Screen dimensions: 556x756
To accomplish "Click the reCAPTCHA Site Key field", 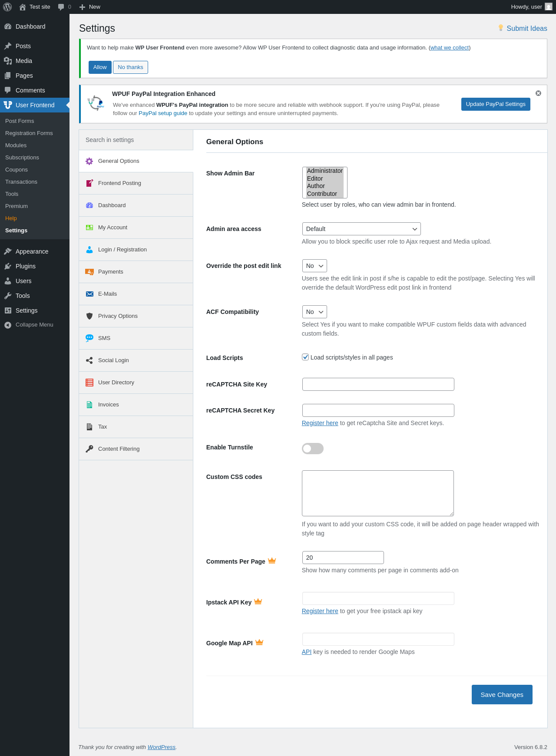I will pyautogui.click(x=378, y=384).
